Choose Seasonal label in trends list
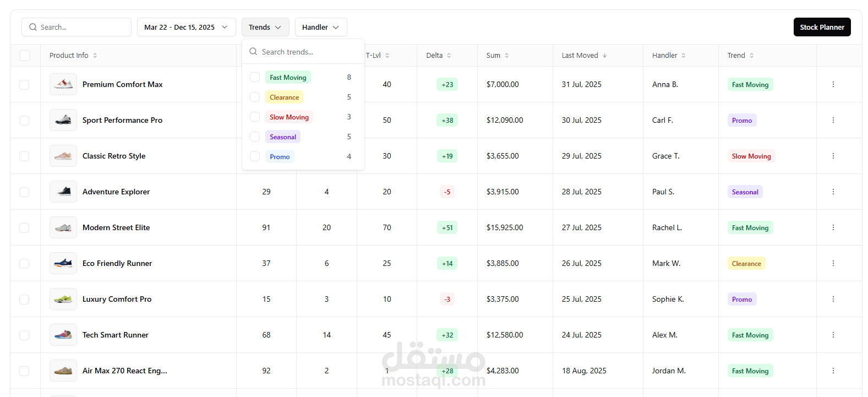The image size is (868, 397). [x=283, y=137]
